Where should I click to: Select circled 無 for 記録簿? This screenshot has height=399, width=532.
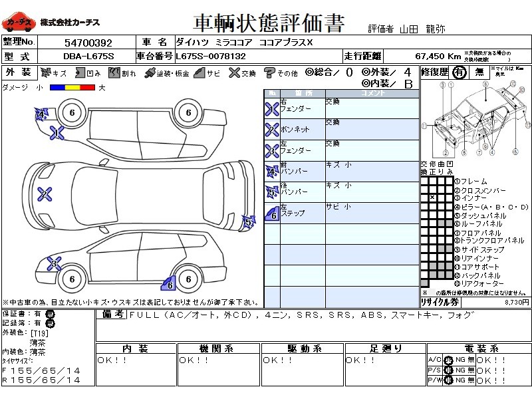[50, 324]
